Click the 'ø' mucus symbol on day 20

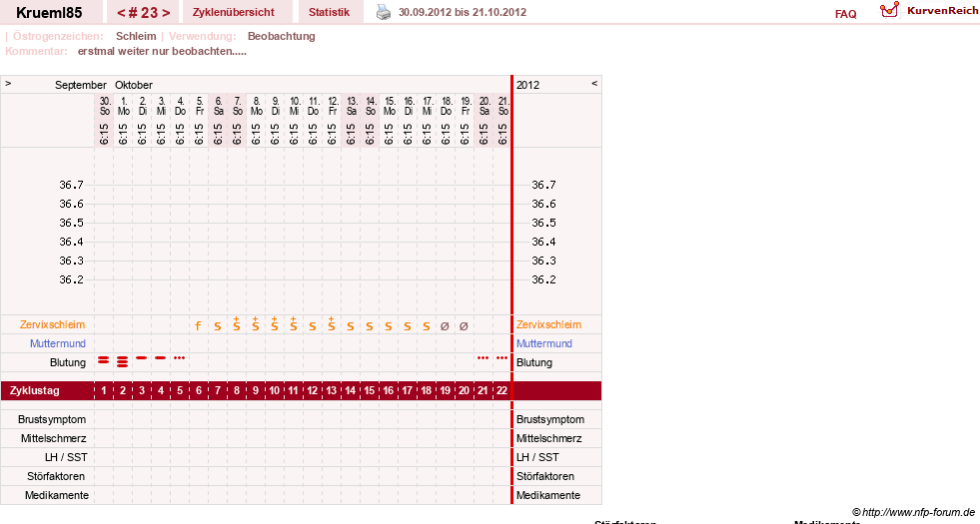pyautogui.click(x=464, y=326)
